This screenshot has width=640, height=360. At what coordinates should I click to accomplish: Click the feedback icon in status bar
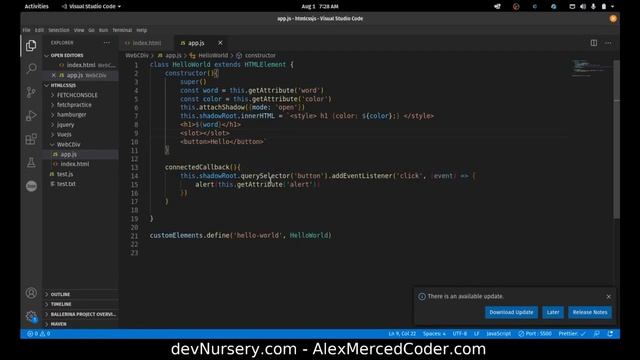click(x=596, y=333)
